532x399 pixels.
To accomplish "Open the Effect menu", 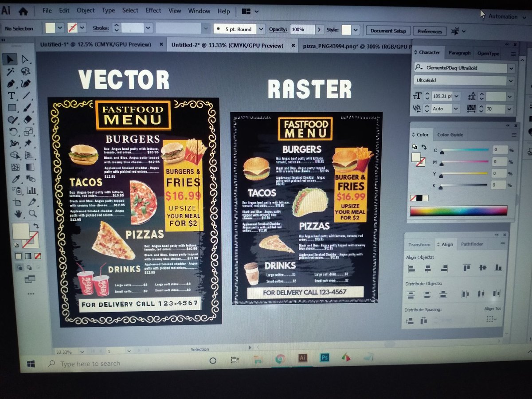I will (x=153, y=10).
